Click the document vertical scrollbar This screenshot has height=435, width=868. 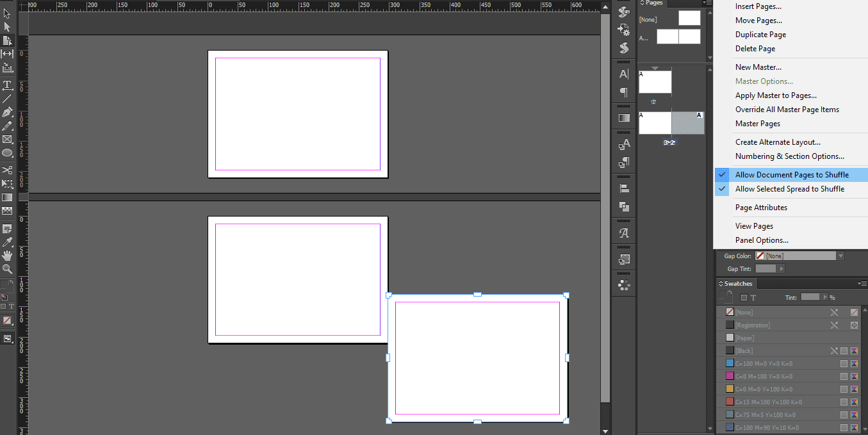[605, 208]
